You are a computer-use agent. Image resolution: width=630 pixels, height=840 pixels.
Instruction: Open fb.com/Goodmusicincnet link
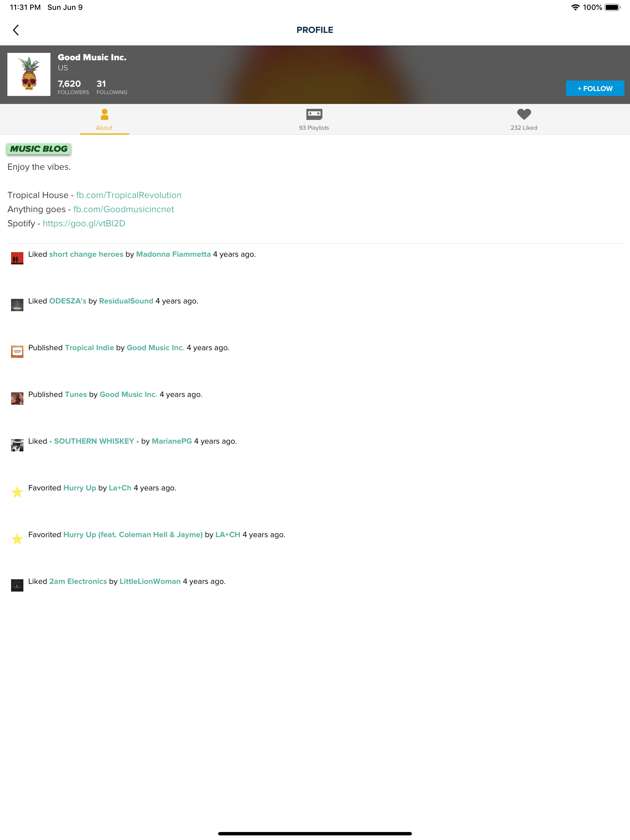[123, 209]
